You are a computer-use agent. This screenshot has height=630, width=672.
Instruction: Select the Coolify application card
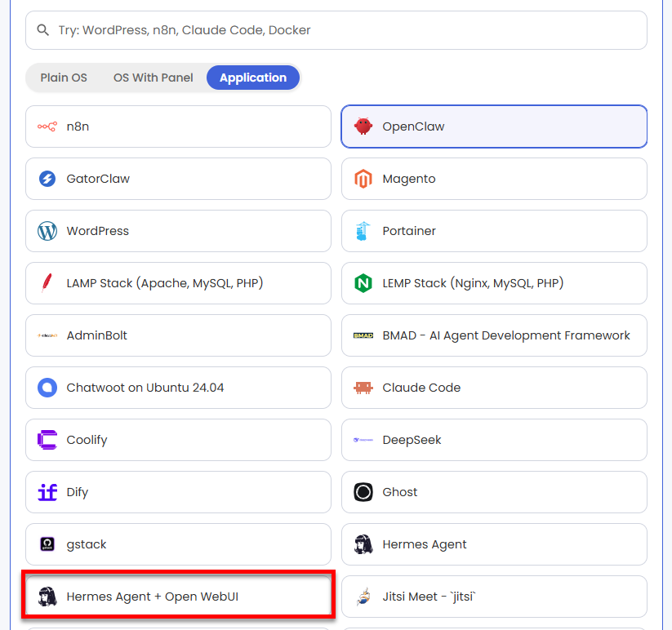pos(178,440)
